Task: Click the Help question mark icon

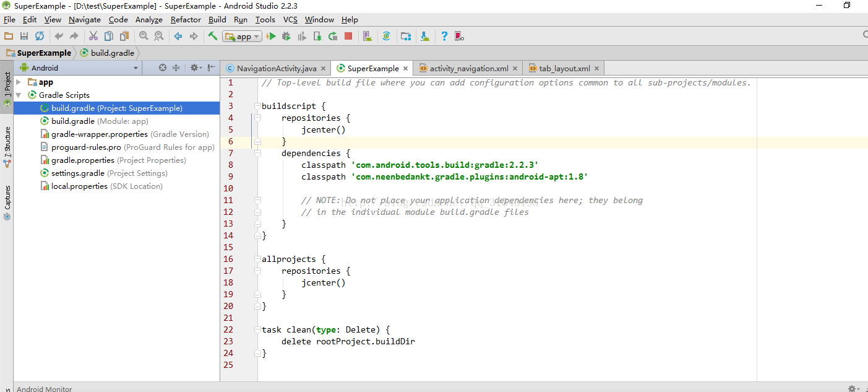Action: (x=444, y=37)
